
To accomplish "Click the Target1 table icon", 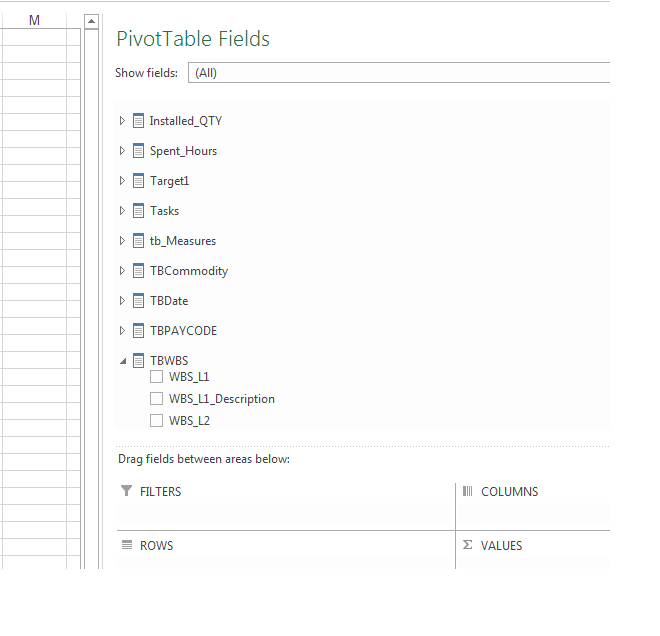I will (138, 181).
